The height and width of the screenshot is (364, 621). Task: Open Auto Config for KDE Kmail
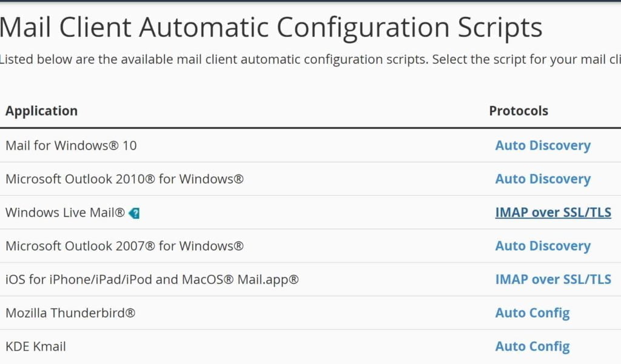click(x=532, y=346)
